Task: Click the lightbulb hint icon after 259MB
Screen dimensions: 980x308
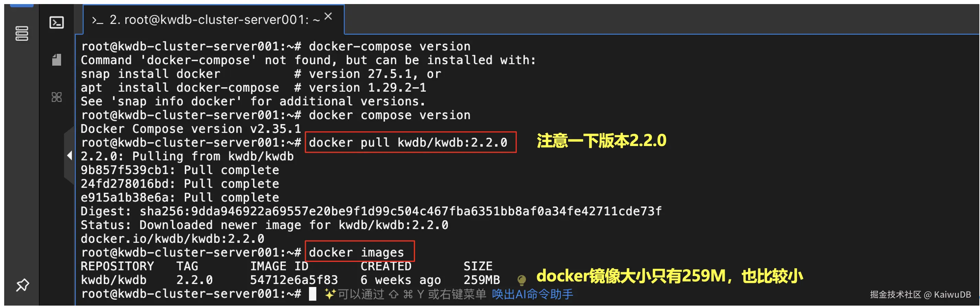Action: tap(522, 280)
